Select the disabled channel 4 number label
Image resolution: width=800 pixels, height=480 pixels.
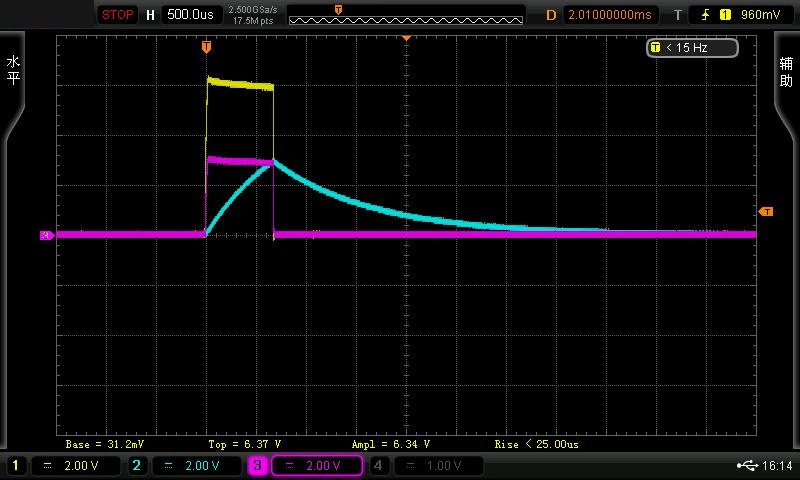tap(378, 465)
